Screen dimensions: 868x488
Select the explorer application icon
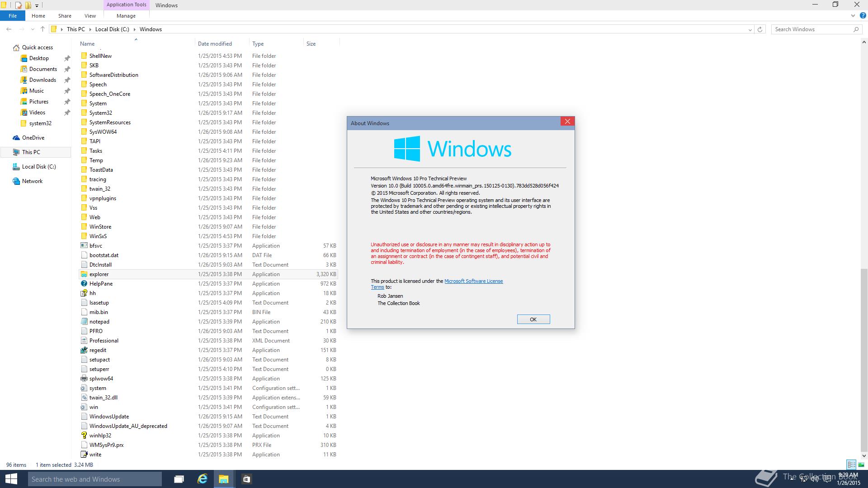pos(84,274)
